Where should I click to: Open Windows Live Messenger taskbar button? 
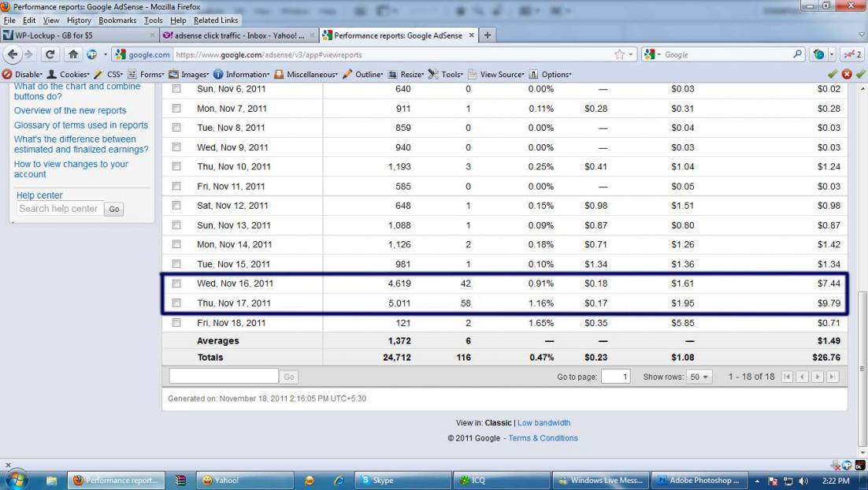(x=601, y=480)
